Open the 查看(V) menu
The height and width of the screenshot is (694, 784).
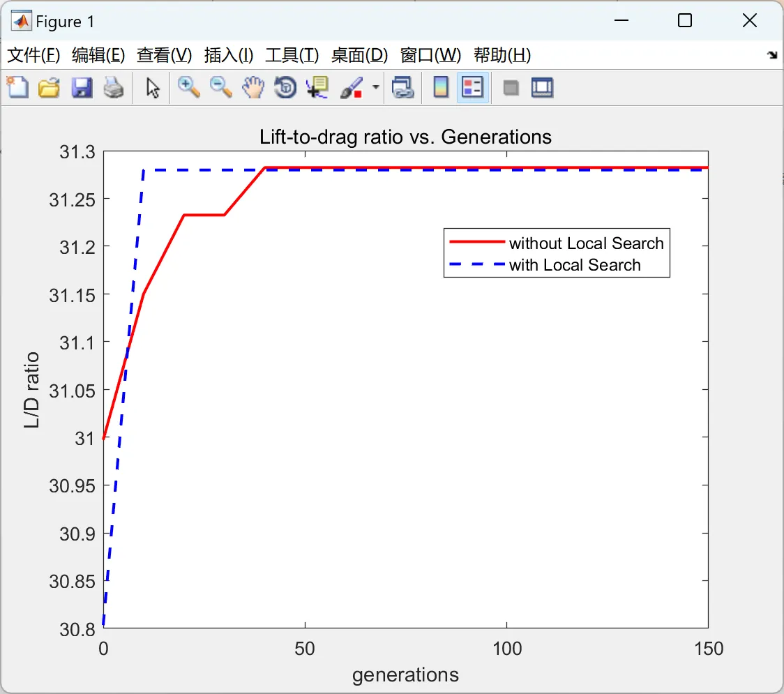[x=165, y=55]
